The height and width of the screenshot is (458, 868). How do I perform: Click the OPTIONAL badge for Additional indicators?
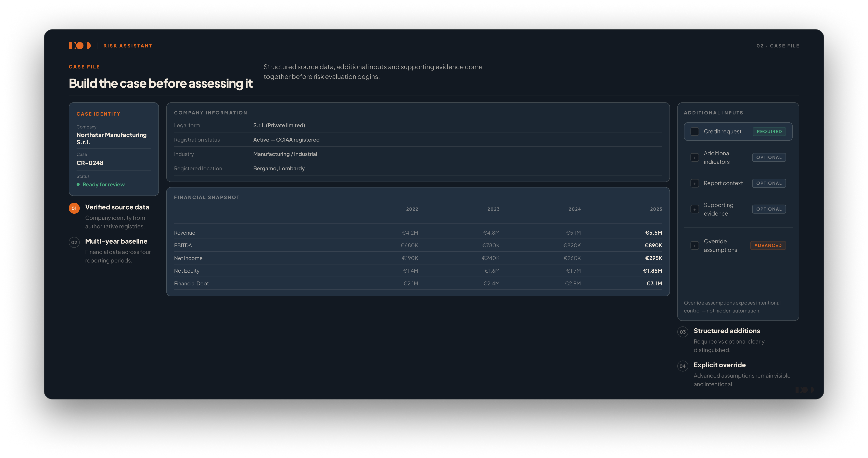point(769,157)
